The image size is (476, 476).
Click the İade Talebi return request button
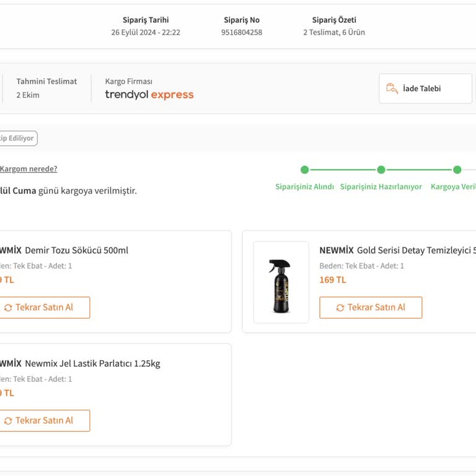tap(425, 89)
